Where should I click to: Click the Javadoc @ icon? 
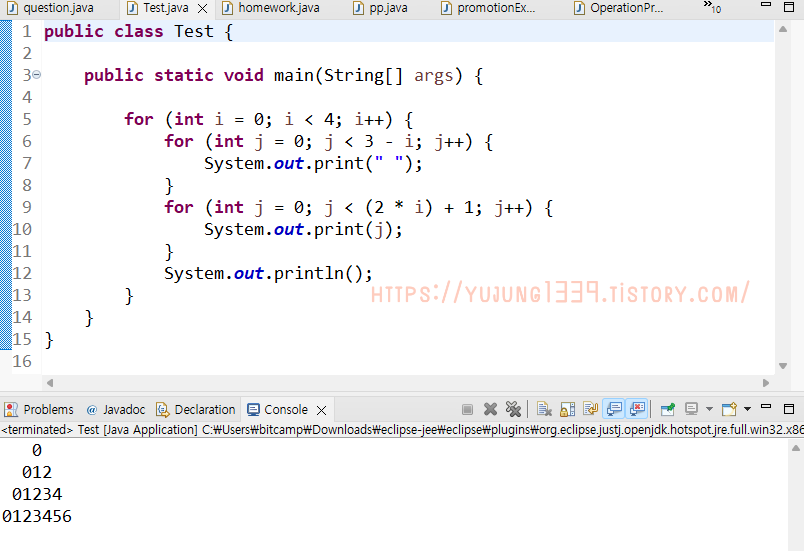pos(92,410)
